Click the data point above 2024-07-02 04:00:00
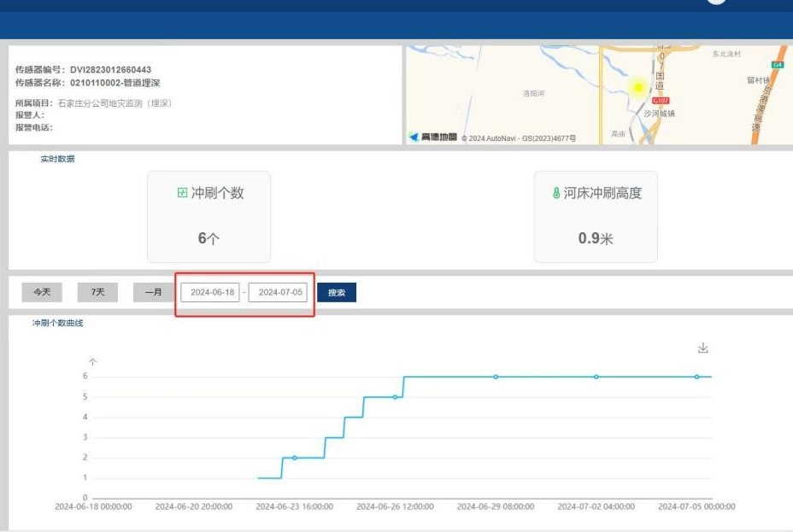The width and height of the screenshot is (793, 532). 596,377
